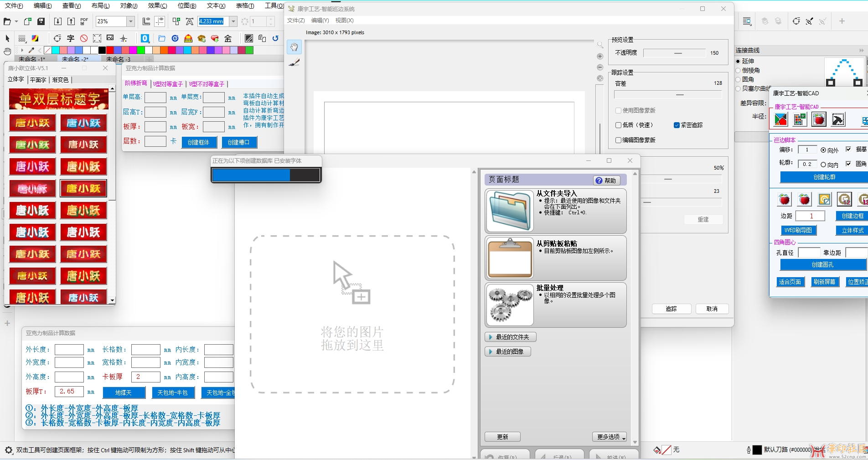868x460 pixels.
Task: Click the 创建框体 button
Action: click(x=199, y=142)
